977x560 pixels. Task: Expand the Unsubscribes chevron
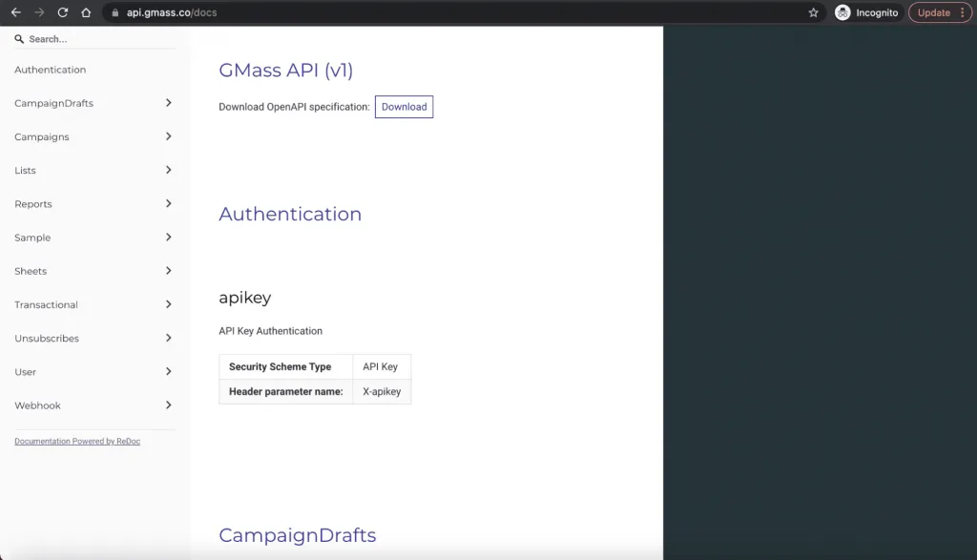point(168,339)
